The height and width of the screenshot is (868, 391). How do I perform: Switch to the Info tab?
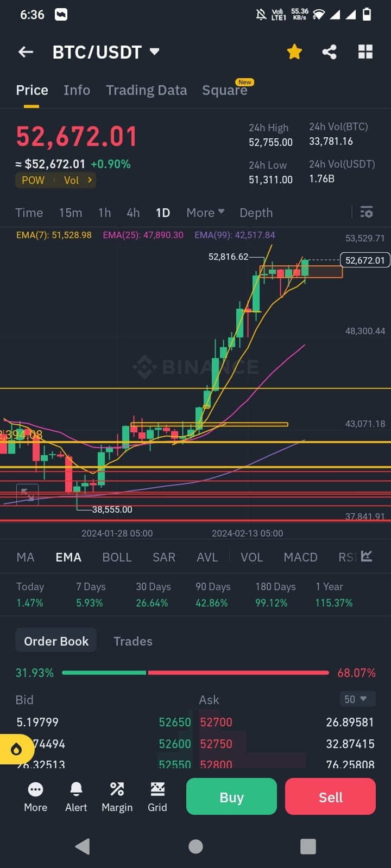77,90
